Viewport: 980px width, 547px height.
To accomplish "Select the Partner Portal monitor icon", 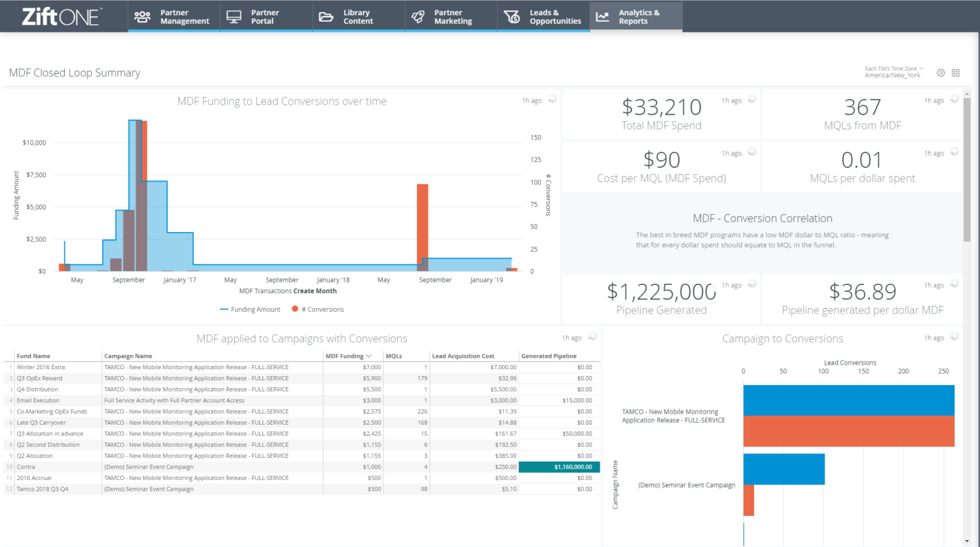I will 234,17.
